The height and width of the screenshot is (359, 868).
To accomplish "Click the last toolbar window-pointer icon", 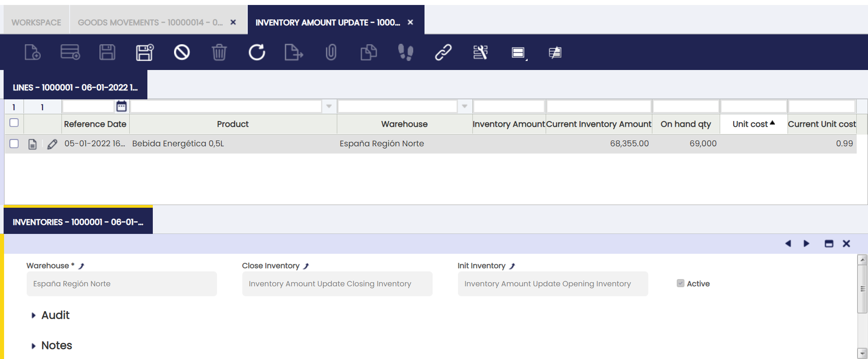I will click(x=555, y=53).
